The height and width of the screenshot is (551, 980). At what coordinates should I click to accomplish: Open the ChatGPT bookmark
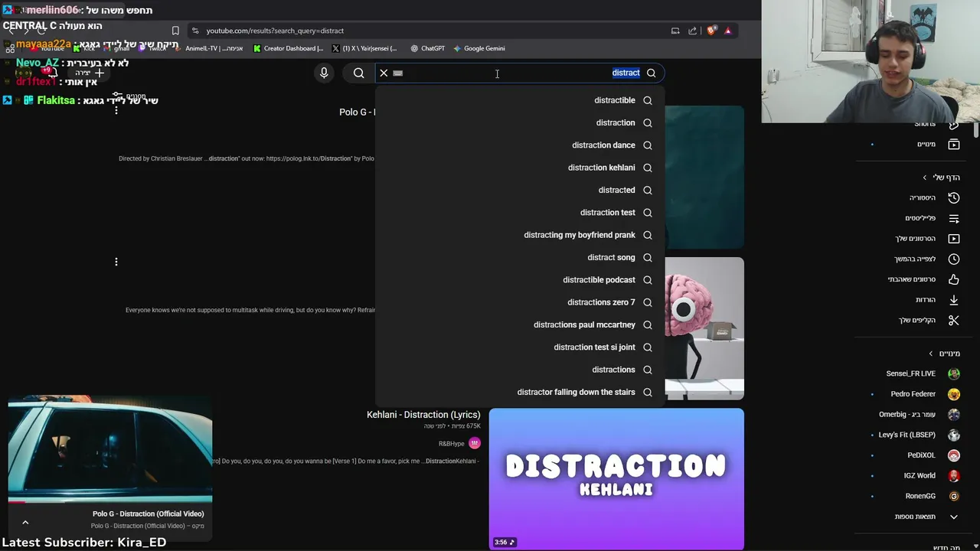427,48
